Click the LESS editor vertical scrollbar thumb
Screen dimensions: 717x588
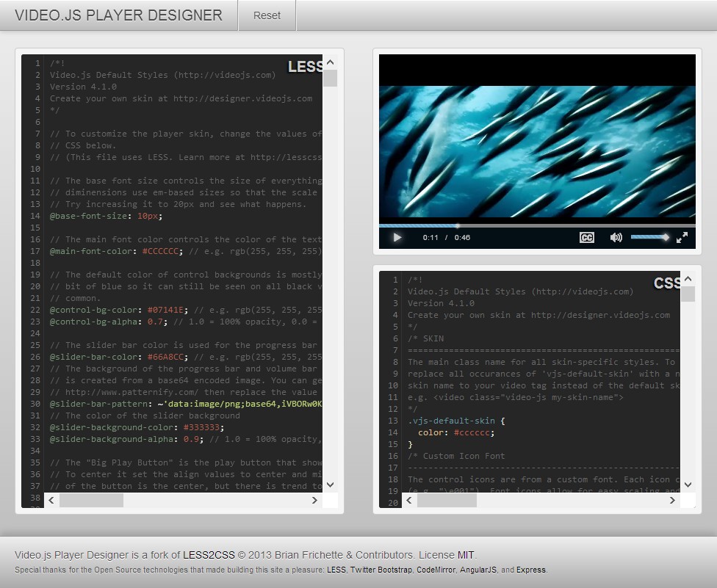pos(330,78)
